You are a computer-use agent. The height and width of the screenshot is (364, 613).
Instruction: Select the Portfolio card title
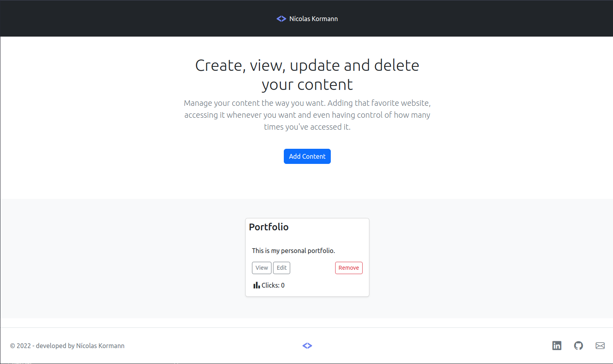269,227
